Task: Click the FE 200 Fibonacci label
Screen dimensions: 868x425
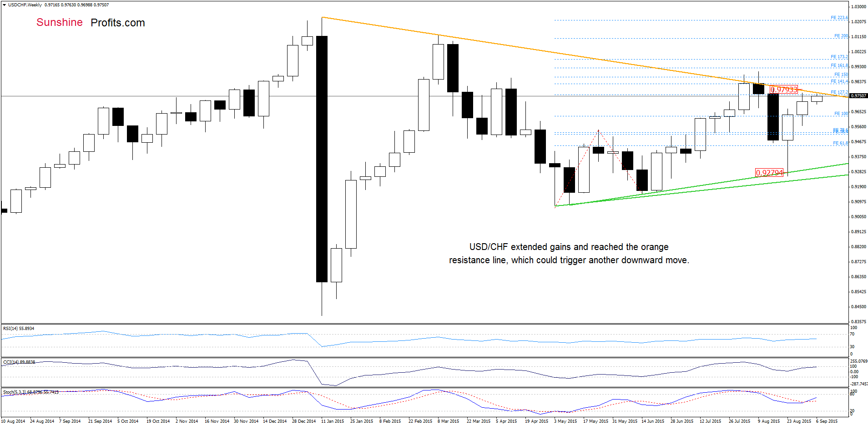Action: (x=841, y=36)
